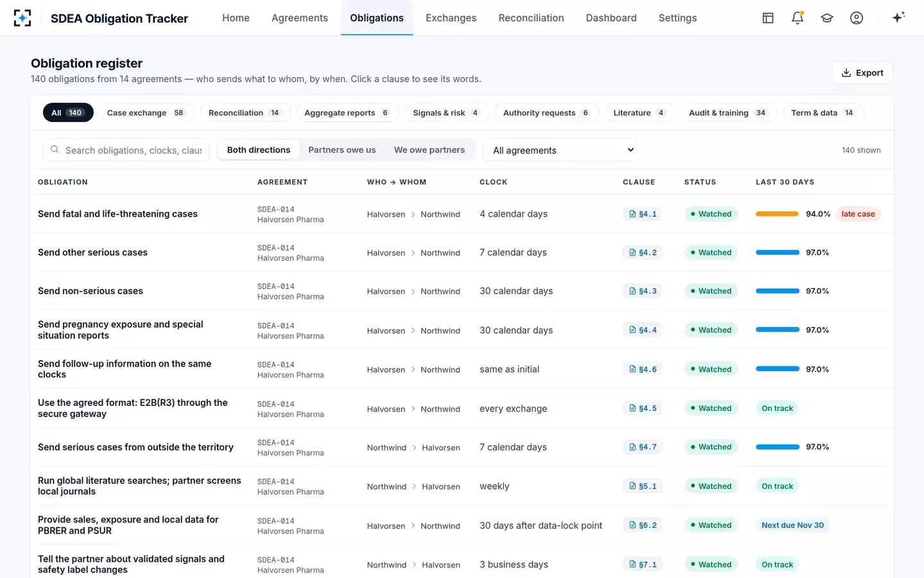Image resolution: width=924 pixels, height=578 pixels.
Task: Open clause §6.2 document chip
Action: point(643,525)
